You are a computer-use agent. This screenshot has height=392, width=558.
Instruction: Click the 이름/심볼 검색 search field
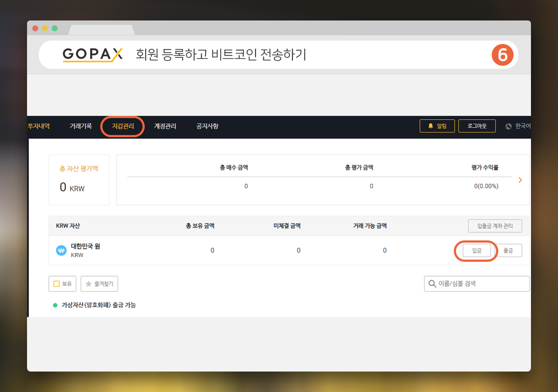click(x=476, y=284)
